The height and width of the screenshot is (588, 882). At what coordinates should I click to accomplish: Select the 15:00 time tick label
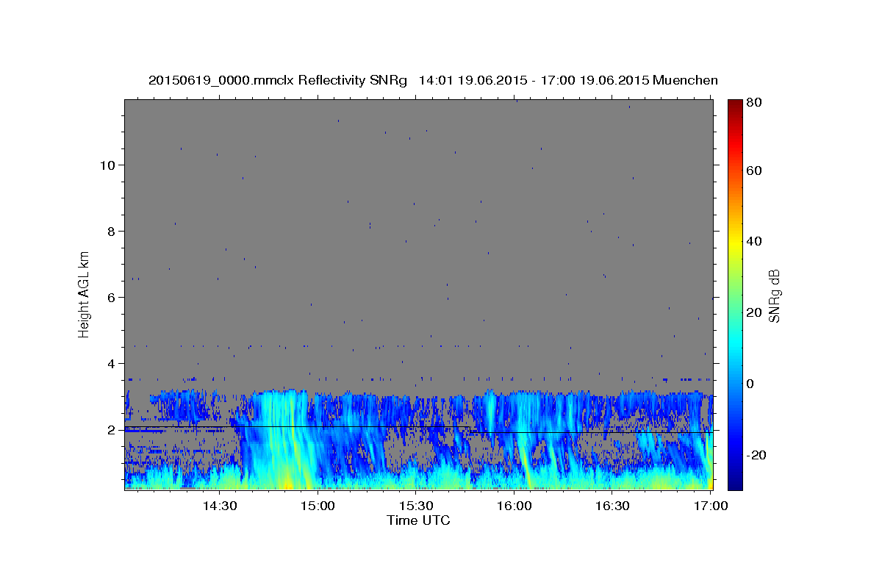coord(318,506)
